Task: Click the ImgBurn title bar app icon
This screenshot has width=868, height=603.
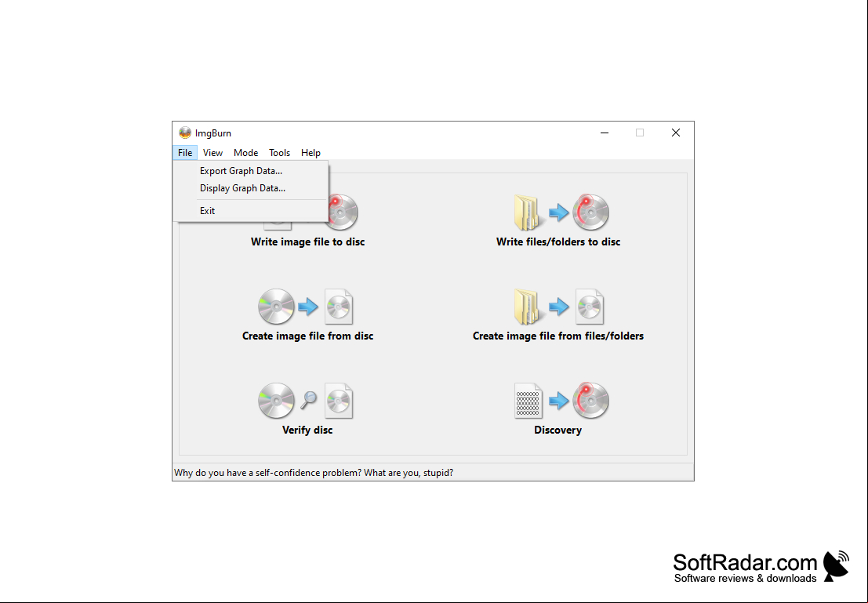Action: [185, 133]
